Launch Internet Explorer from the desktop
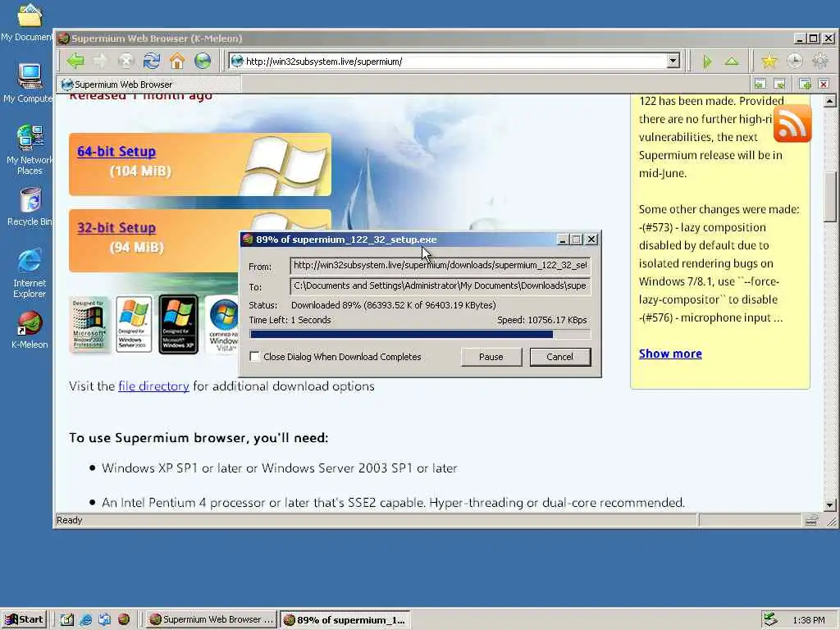 pyautogui.click(x=30, y=272)
